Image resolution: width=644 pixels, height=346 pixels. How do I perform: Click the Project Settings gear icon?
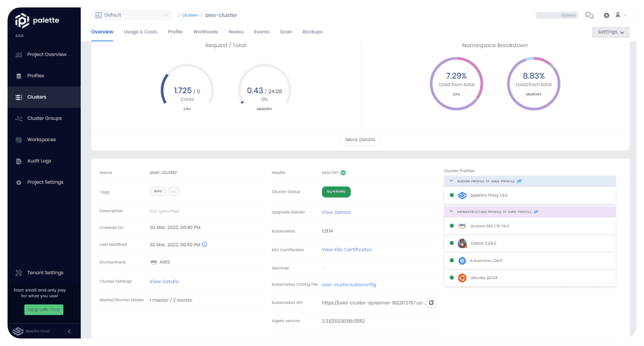(19, 182)
